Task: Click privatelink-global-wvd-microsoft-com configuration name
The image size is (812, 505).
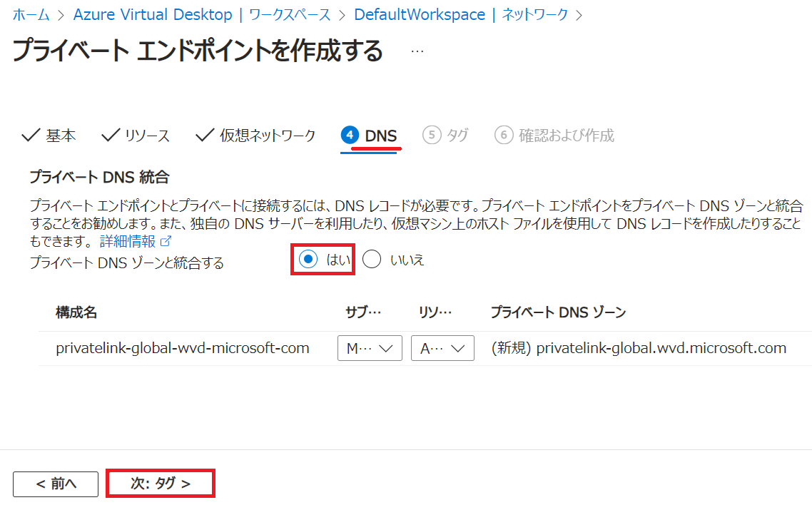Action: coord(182,348)
